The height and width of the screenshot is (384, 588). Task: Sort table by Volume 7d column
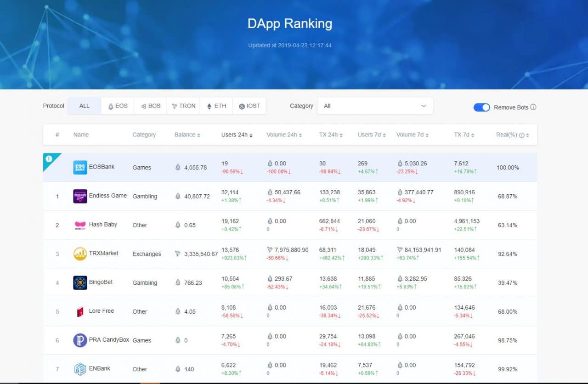413,135
